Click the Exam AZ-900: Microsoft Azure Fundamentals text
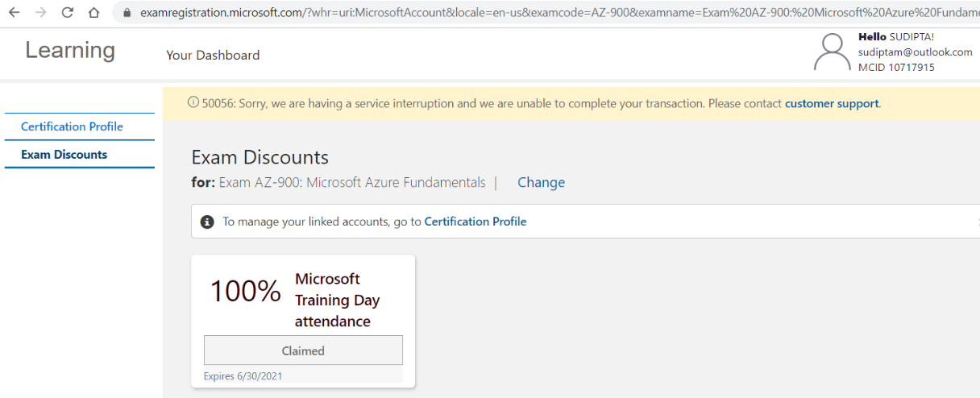The image size is (980, 398). (x=352, y=182)
